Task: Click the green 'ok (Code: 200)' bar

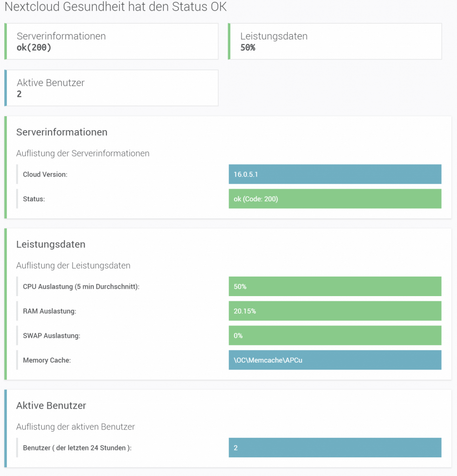Action: [335, 199]
